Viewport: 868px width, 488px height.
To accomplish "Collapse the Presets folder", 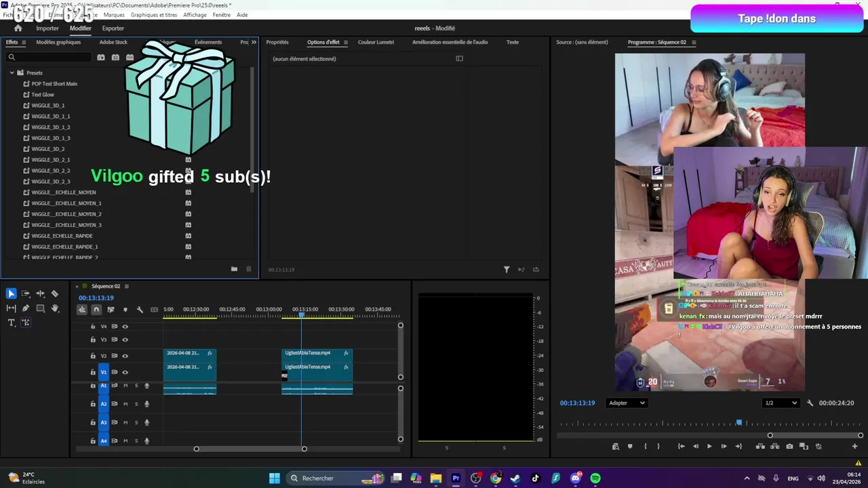I will tap(12, 73).
